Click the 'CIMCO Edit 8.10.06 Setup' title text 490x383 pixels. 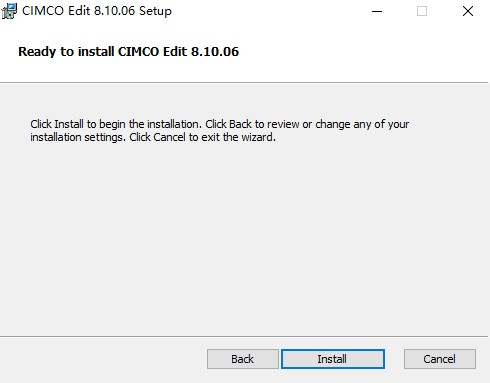tap(97, 11)
